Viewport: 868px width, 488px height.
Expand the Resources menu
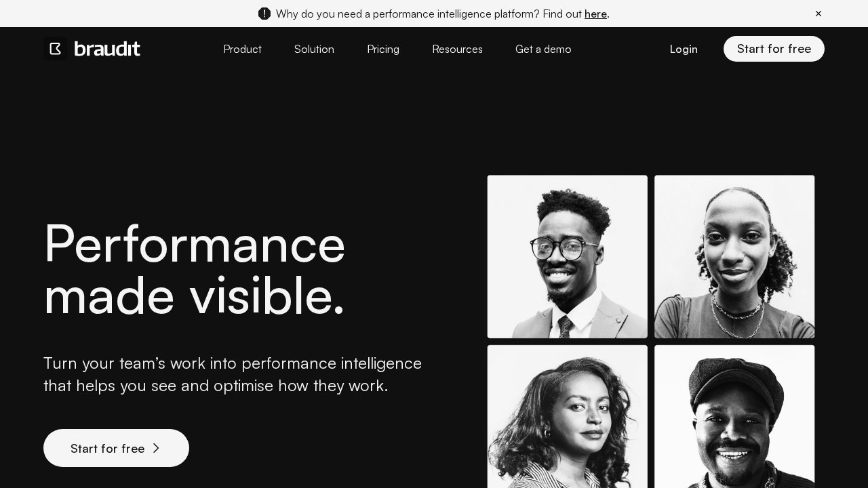pos(457,49)
